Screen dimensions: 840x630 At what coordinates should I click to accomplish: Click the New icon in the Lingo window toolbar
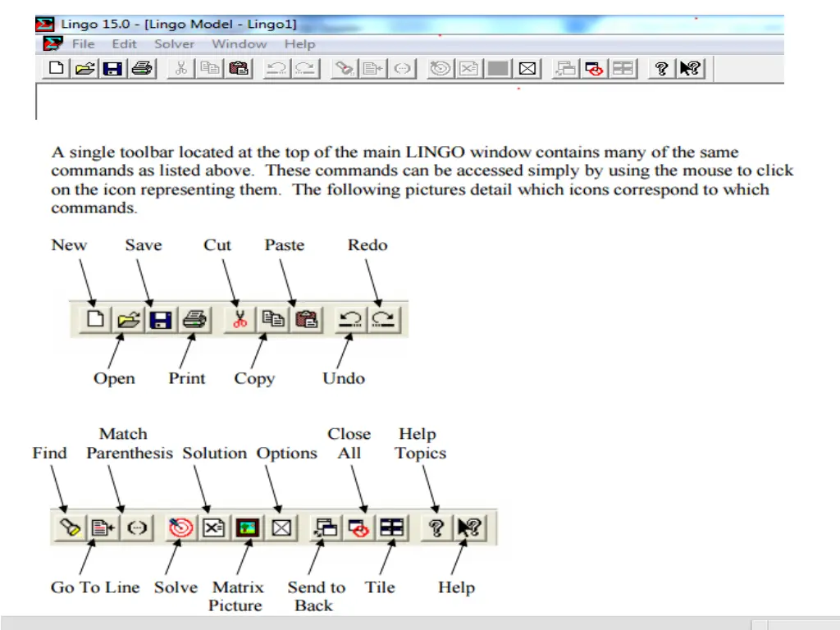click(x=57, y=69)
